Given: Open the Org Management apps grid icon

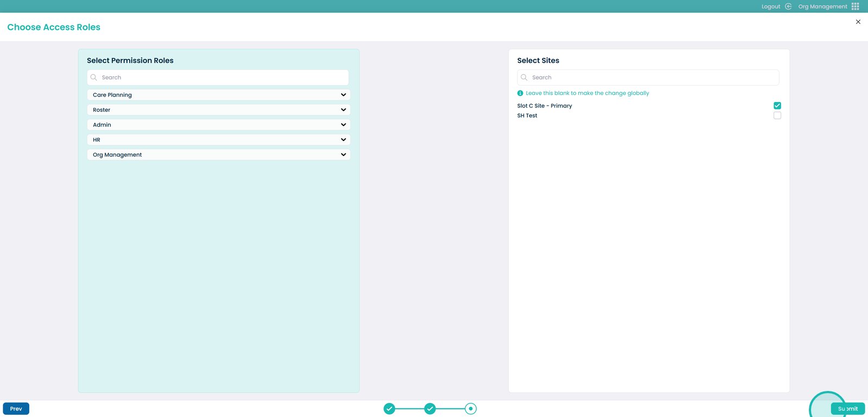Looking at the screenshot, I should (855, 7).
